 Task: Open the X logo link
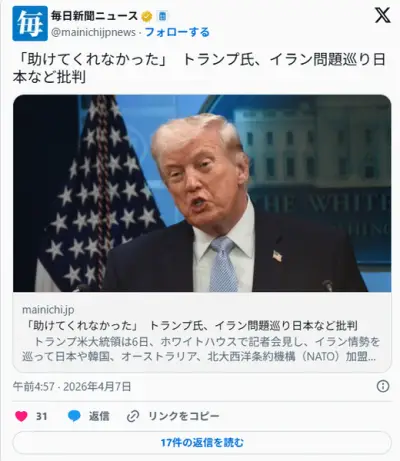(x=382, y=15)
